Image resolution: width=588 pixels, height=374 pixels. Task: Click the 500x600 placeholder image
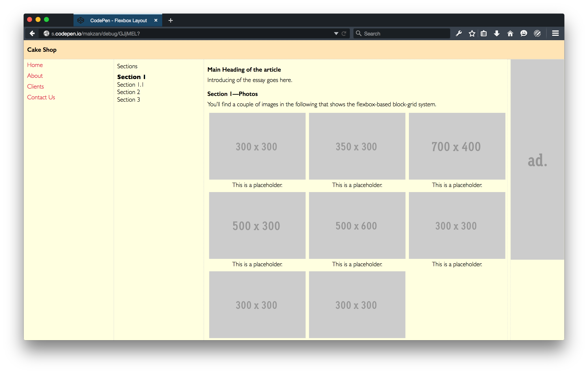coord(357,226)
